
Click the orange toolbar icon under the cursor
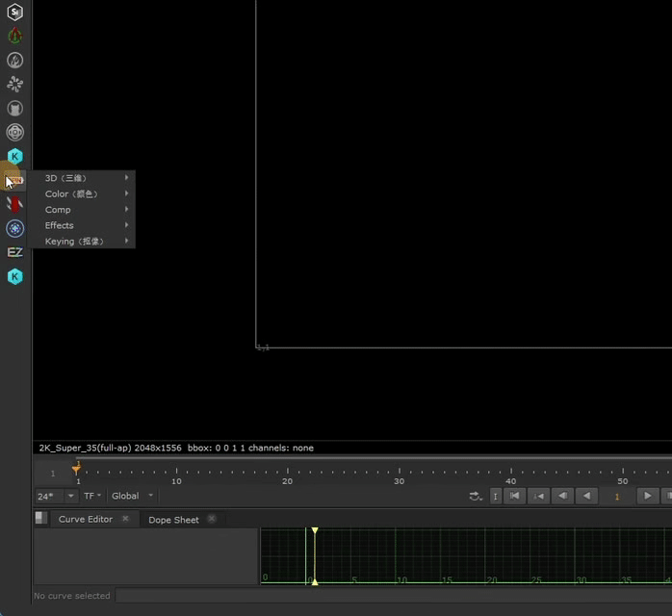(15, 181)
